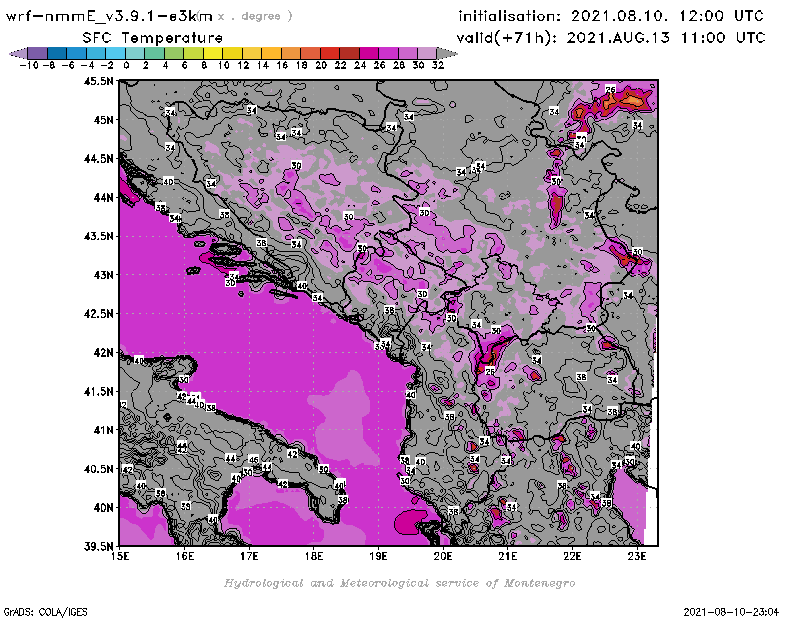Viewport: 800px width, 618px height.
Task: Click the model name wrf-nmmE_v3.9.1-e3km title
Action: [x=110, y=16]
